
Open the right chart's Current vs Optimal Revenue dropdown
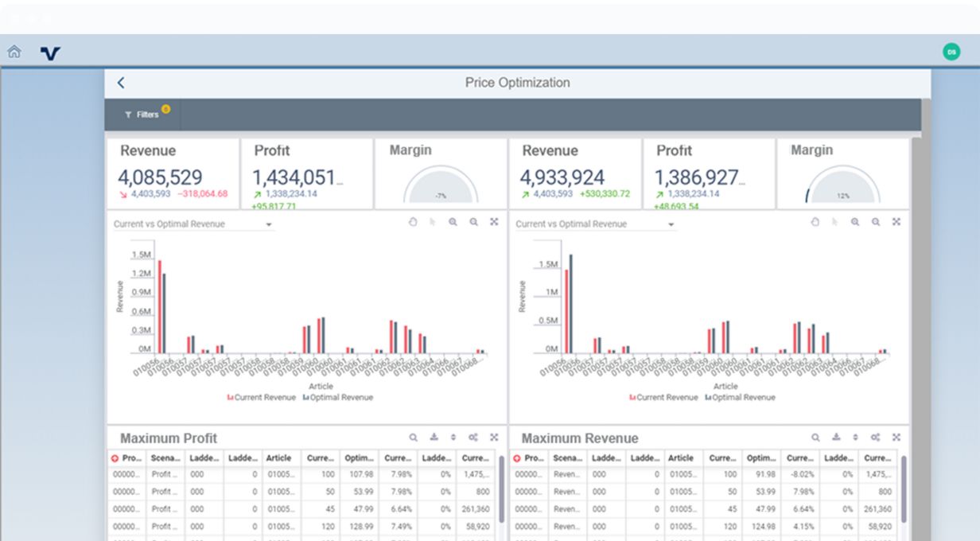pos(671,225)
